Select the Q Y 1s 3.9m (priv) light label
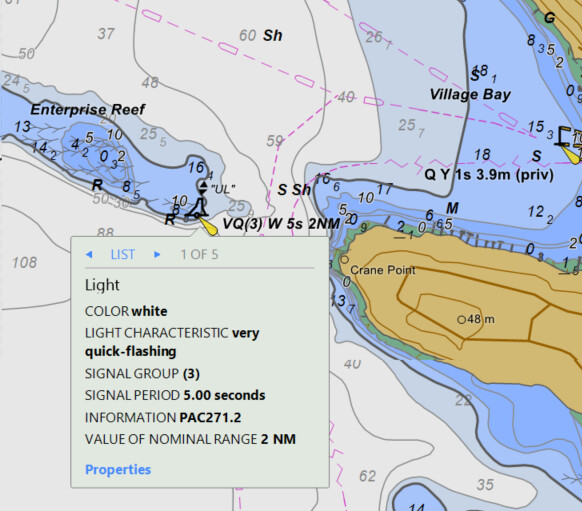The width and height of the screenshot is (582, 511). click(x=489, y=174)
